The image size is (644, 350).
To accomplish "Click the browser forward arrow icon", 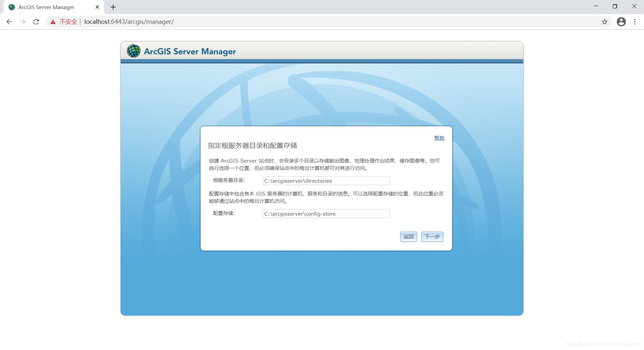I will click(22, 22).
